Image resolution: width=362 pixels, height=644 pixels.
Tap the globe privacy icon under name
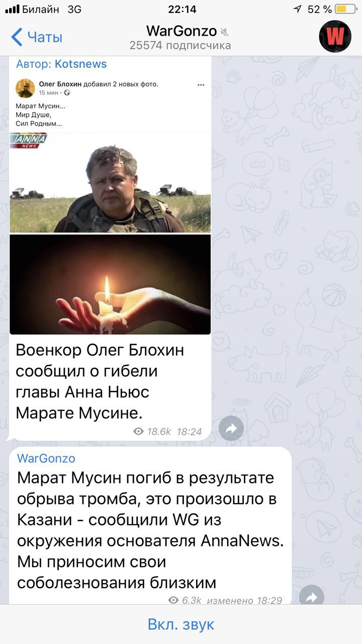click(x=67, y=93)
